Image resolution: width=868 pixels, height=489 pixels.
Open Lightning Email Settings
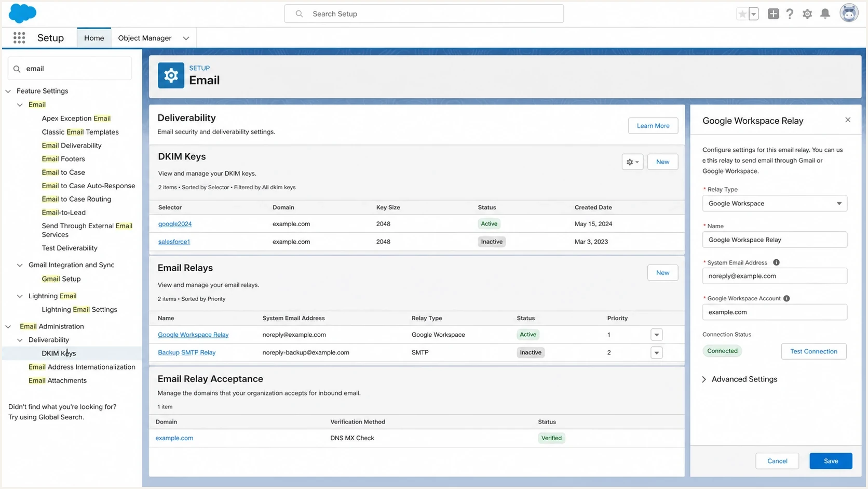(x=79, y=309)
